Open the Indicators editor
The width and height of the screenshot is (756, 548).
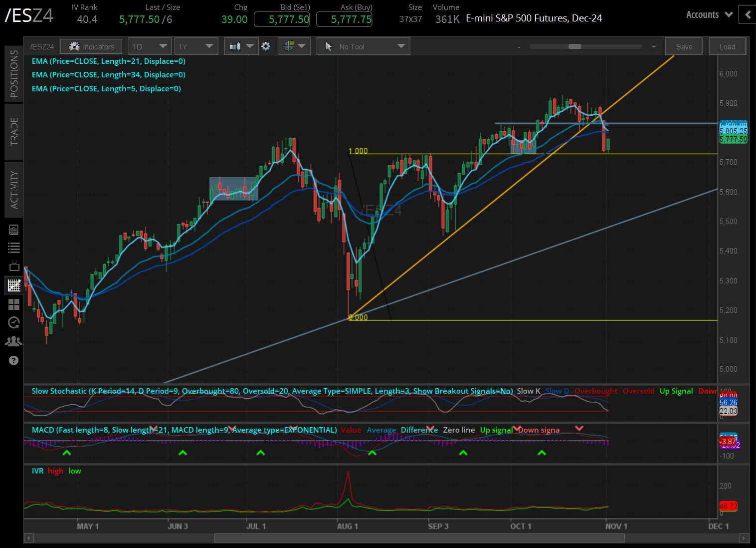point(91,46)
